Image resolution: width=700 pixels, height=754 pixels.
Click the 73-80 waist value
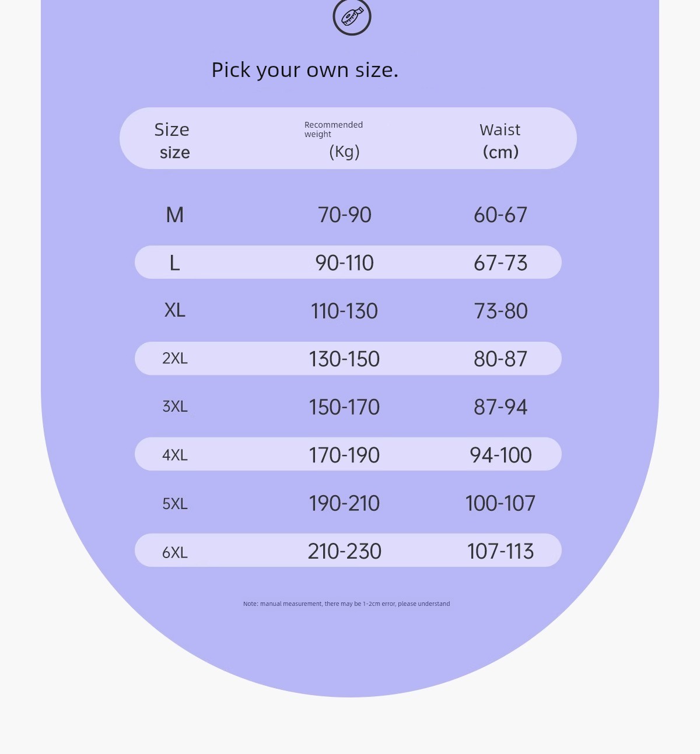point(501,311)
